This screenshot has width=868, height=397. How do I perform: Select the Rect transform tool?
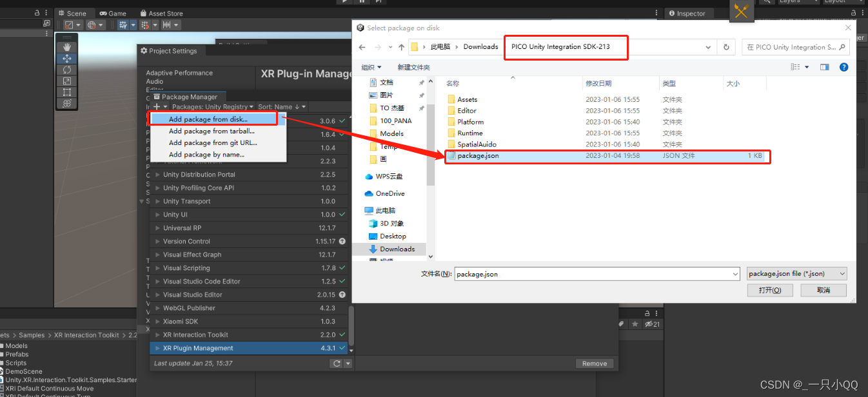click(x=67, y=92)
